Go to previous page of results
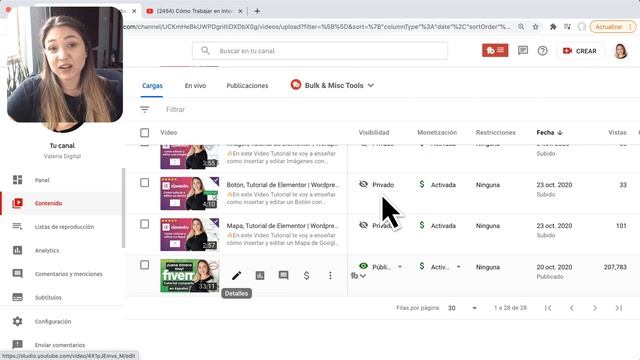 point(571,308)
